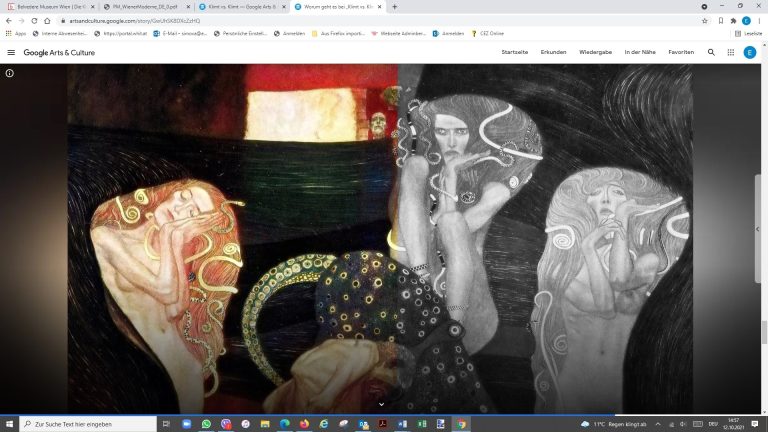This screenshot has width=768, height=432.
Task: Click the Google Arts & Culture logo
Action: 59,52
